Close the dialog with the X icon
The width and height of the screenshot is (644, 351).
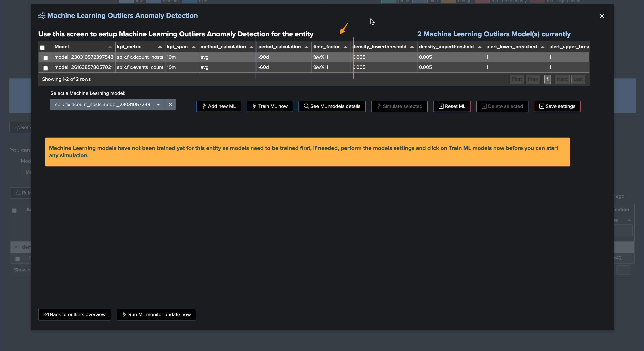(x=602, y=16)
